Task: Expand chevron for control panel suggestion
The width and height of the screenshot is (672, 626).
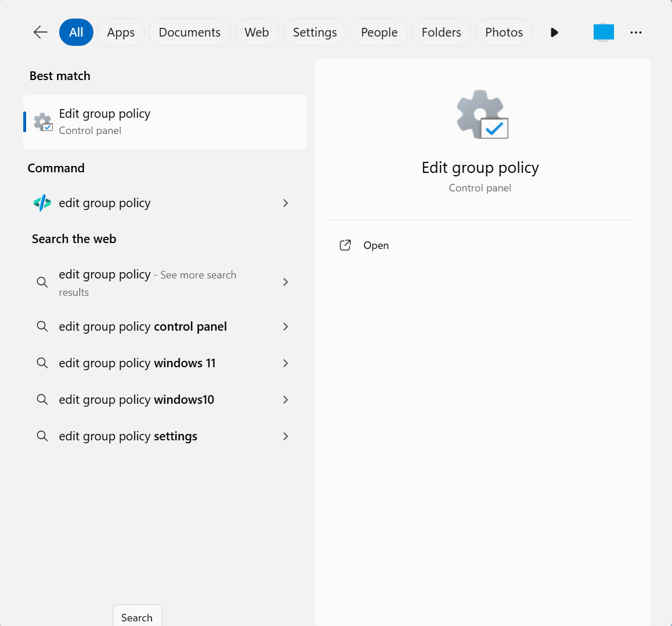Action: point(286,327)
